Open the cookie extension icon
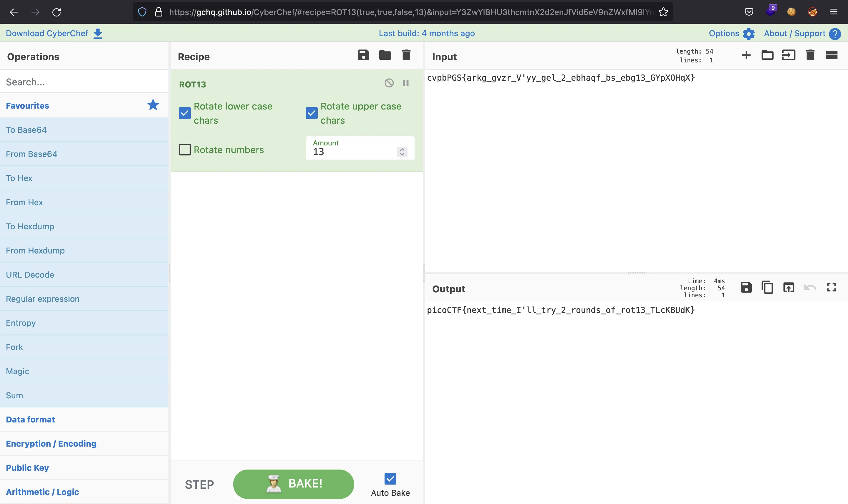The width and height of the screenshot is (848, 504). point(791,12)
